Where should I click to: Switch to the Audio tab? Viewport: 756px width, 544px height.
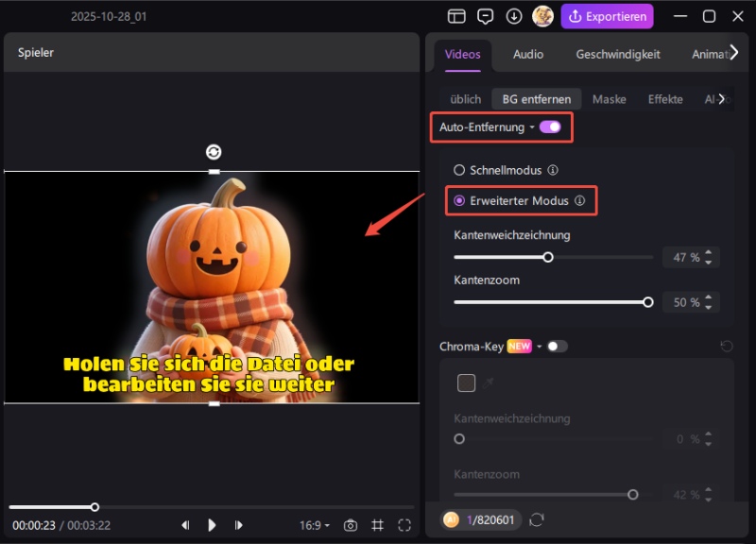[527, 55]
